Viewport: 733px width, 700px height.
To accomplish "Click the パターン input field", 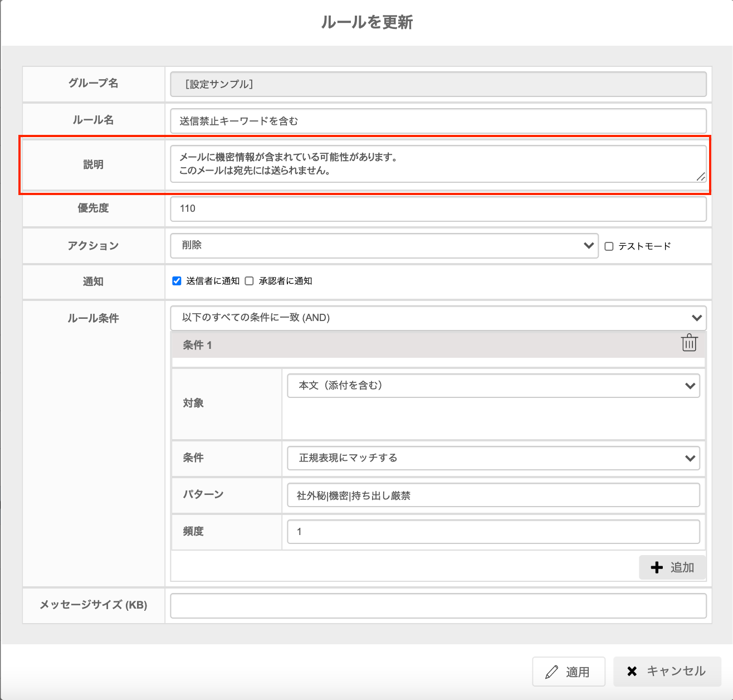I will click(x=493, y=495).
